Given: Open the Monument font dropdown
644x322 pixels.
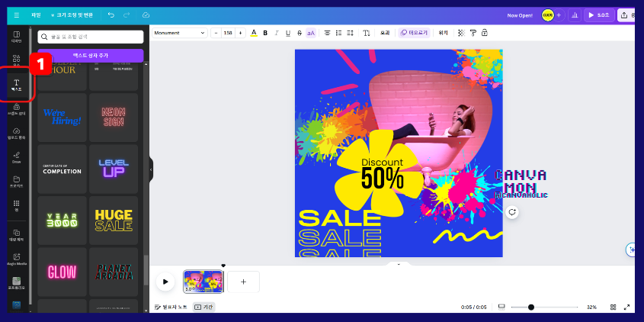Looking at the screenshot, I should [x=180, y=33].
